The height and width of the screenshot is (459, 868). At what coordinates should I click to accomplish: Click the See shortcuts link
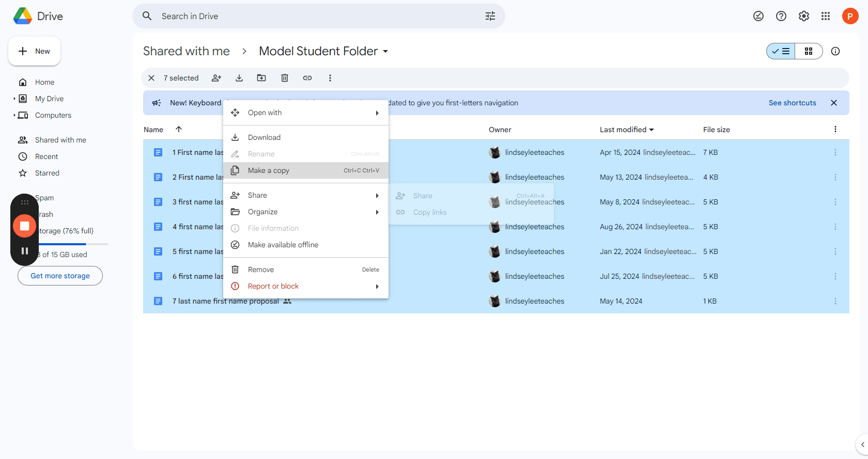[x=792, y=103]
